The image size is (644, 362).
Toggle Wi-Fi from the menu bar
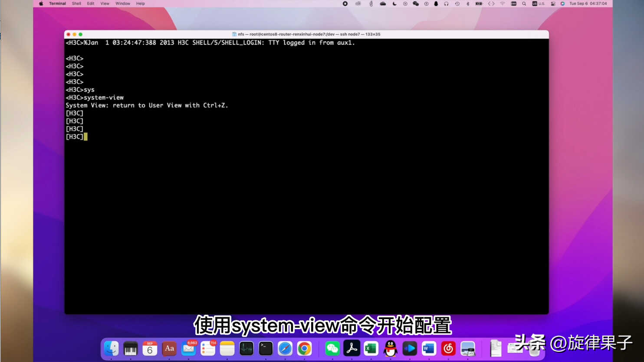coord(503,3)
